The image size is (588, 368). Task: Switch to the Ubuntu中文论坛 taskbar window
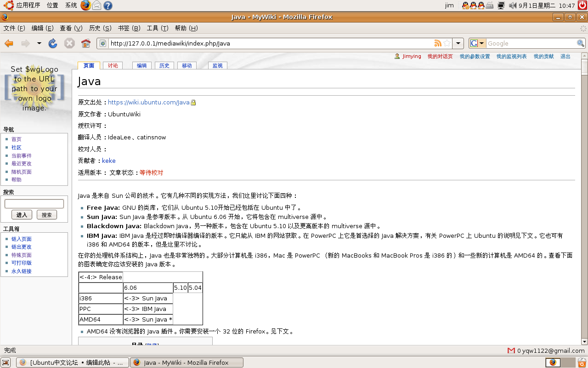[73, 362]
